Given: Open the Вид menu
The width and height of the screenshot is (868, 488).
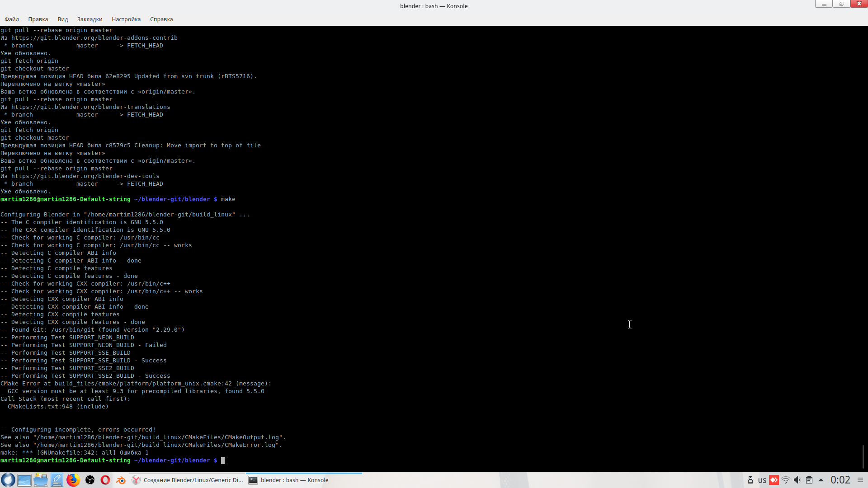Looking at the screenshot, I should pos(63,19).
